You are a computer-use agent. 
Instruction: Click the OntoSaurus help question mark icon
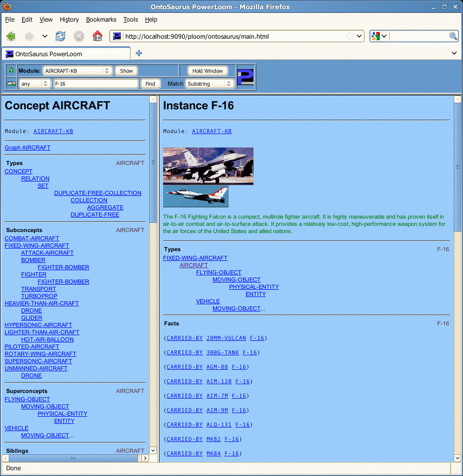[11, 71]
